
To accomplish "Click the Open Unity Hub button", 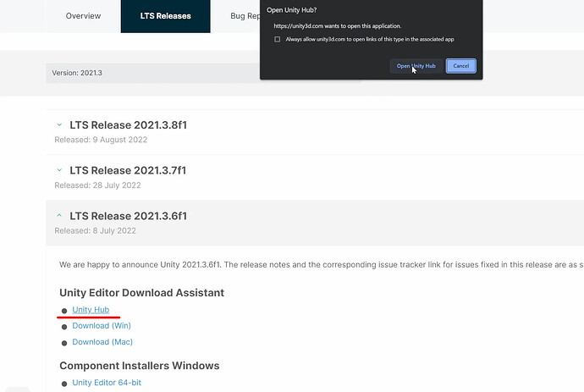I will pos(416,66).
